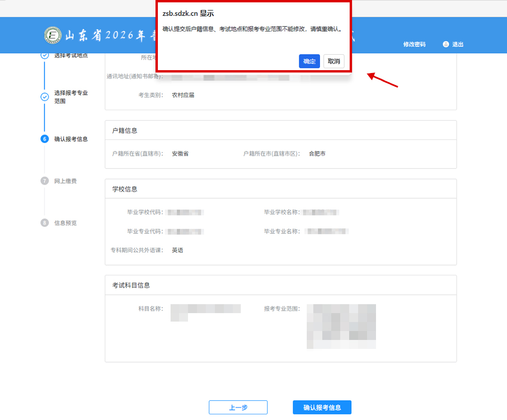
Task: Click the gray step 8 circle
Action: [x=45, y=223]
